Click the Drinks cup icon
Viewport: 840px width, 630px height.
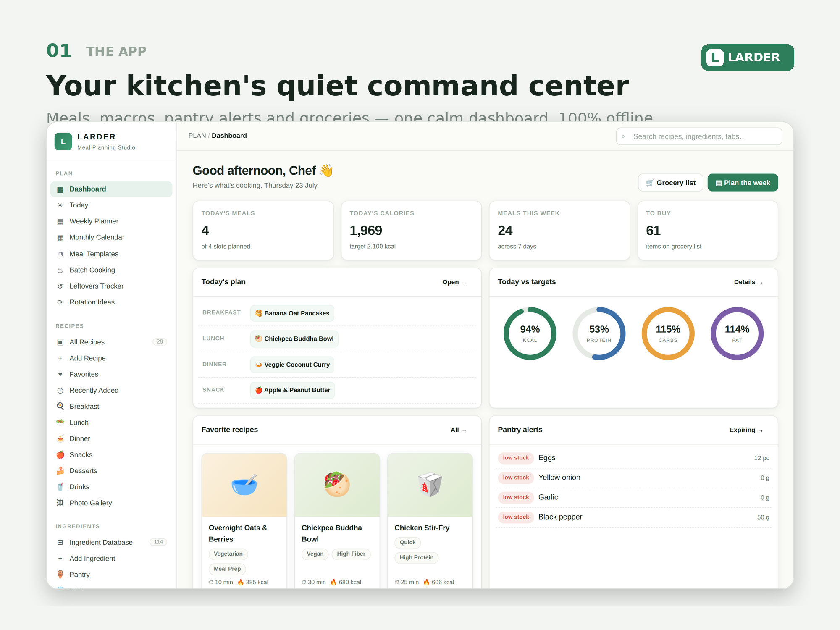(60, 487)
